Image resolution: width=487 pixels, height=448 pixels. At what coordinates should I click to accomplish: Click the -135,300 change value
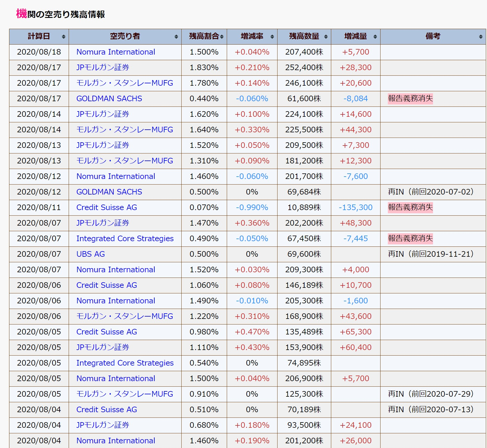356,207
